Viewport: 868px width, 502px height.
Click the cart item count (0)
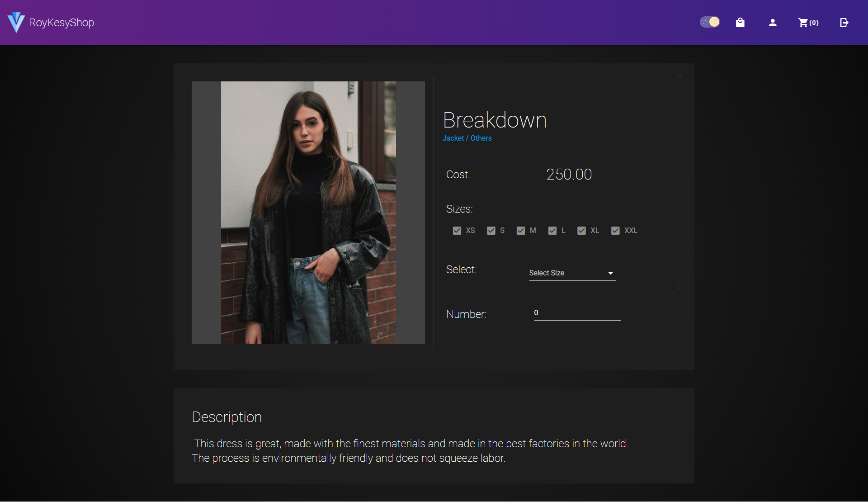(814, 23)
